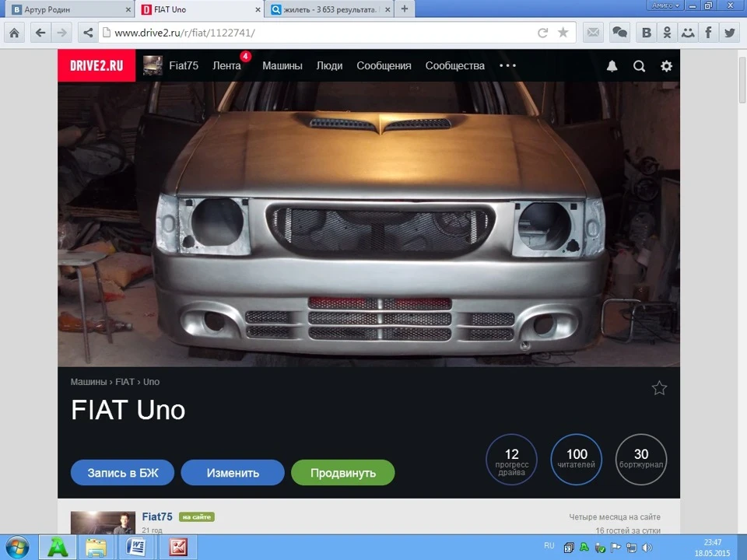Click green Продвинуть button
This screenshot has height=560, width=747.
pyautogui.click(x=343, y=473)
